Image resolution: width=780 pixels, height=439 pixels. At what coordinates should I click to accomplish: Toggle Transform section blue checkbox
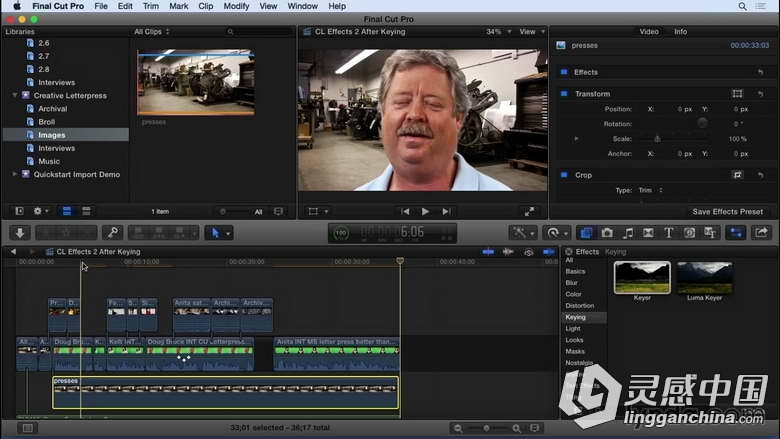[x=564, y=93]
